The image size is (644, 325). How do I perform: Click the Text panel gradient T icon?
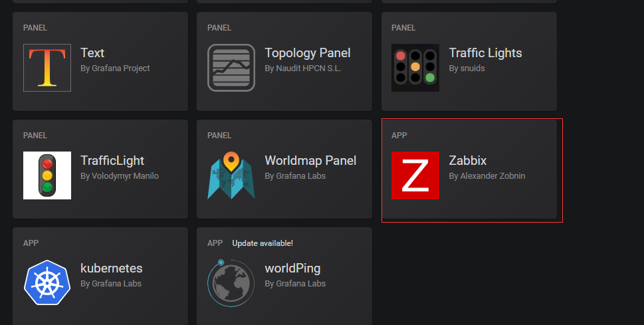[47, 68]
